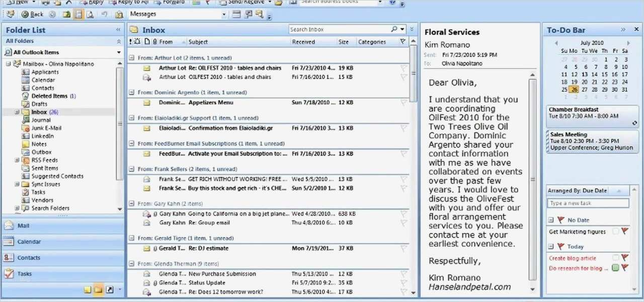Image resolution: width=644 pixels, height=302 pixels.
Task: Open the Tasks pane button
Action: coord(63,274)
